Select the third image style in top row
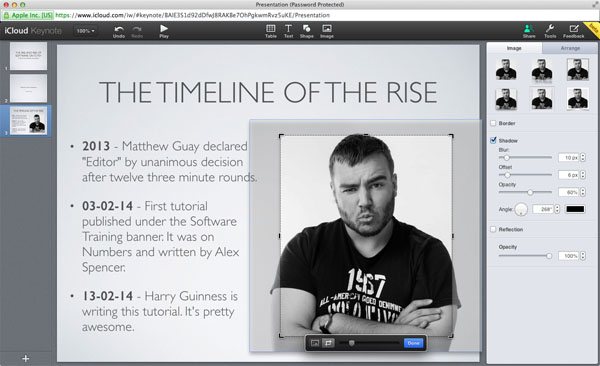600x366 pixels. click(577, 69)
